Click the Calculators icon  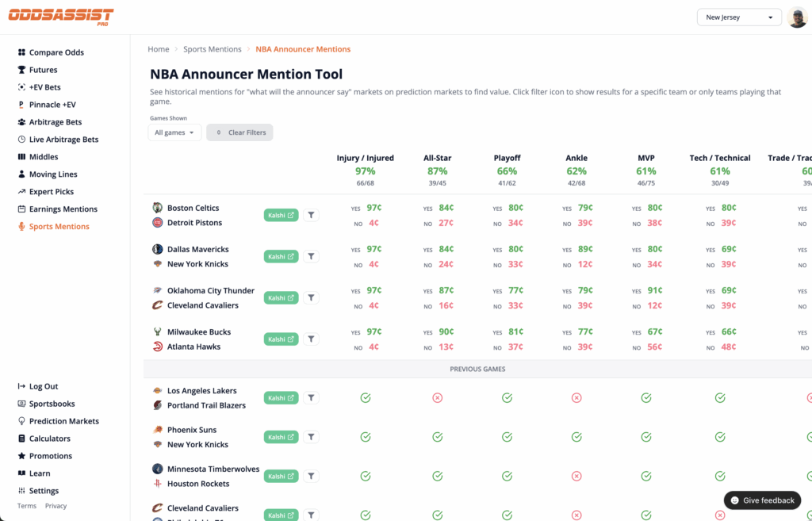click(21, 439)
